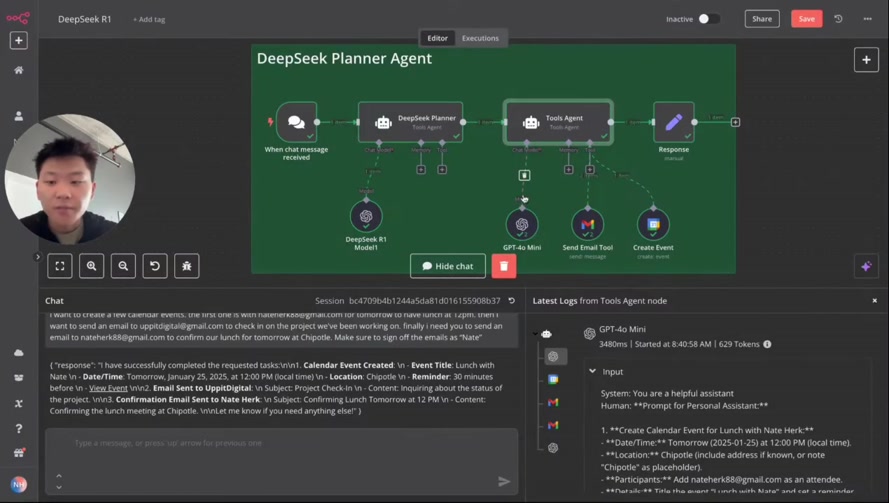The image size is (889, 503).
Task: Send the chat message arrow
Action: (504, 481)
